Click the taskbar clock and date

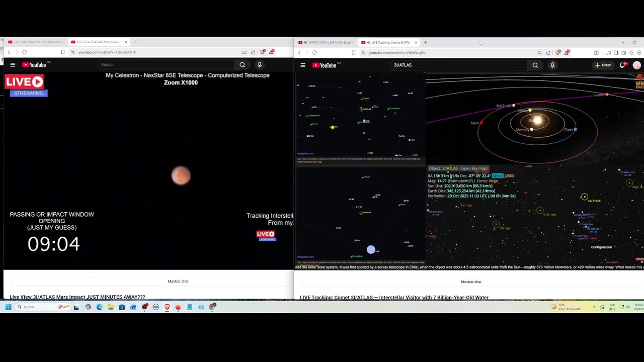click(639, 307)
